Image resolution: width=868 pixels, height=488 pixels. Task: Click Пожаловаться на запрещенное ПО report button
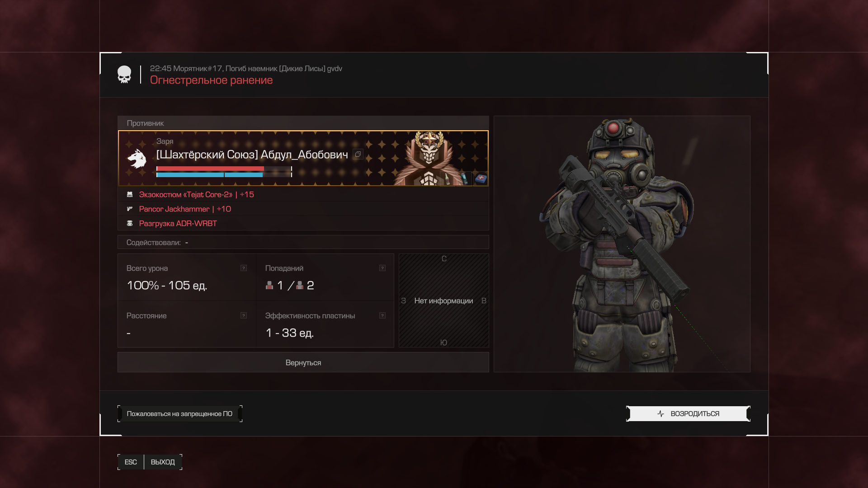tap(179, 414)
